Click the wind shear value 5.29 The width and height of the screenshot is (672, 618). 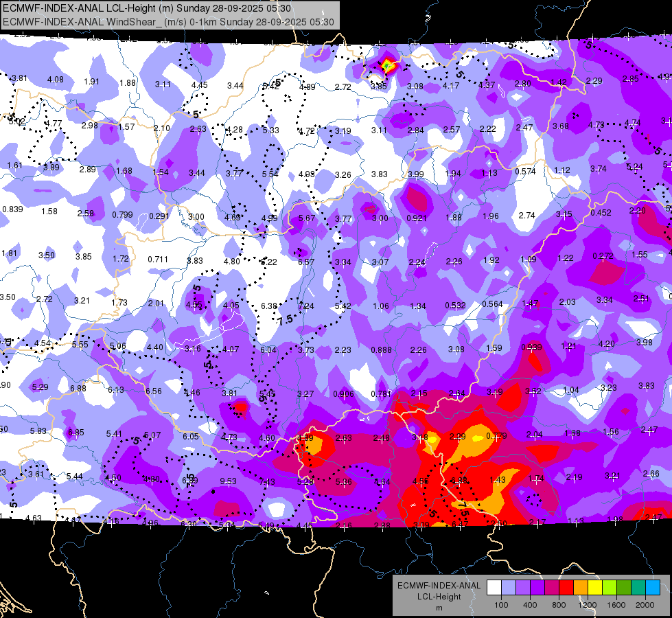40,387
